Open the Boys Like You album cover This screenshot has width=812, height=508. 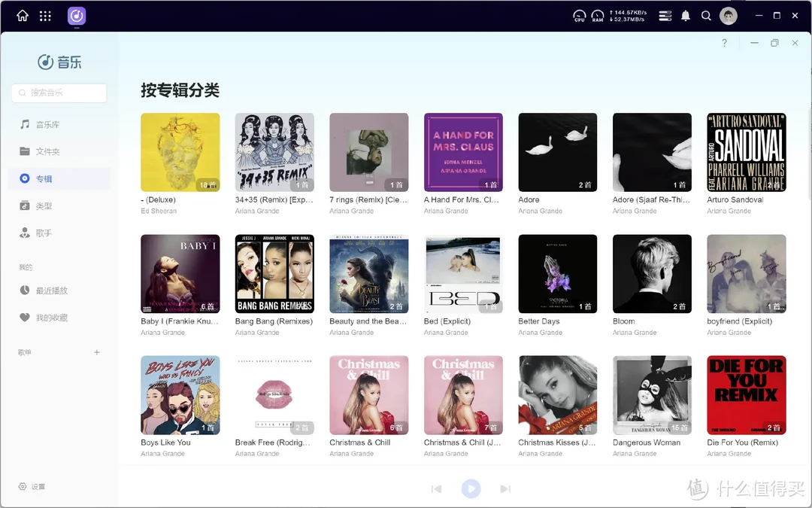point(180,395)
